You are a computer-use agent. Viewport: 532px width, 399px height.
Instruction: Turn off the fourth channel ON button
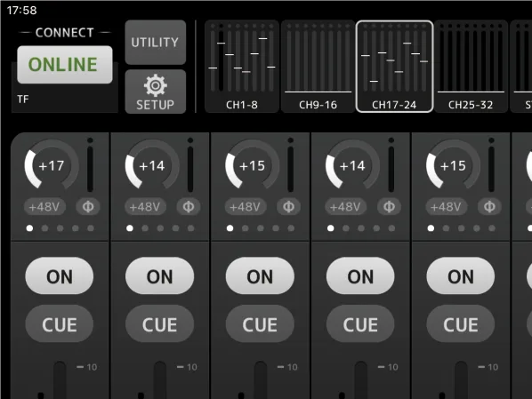coord(360,276)
